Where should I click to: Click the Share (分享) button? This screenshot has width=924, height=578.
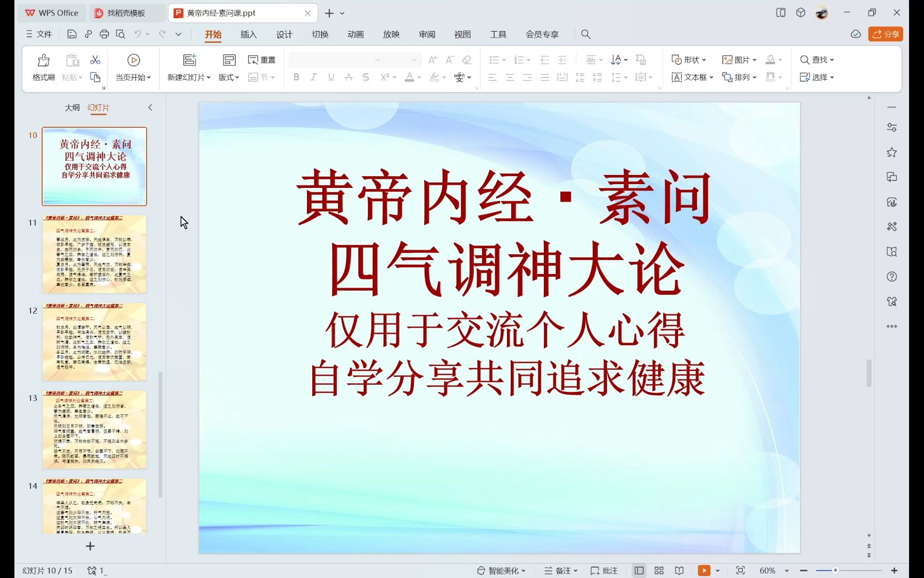coord(885,34)
